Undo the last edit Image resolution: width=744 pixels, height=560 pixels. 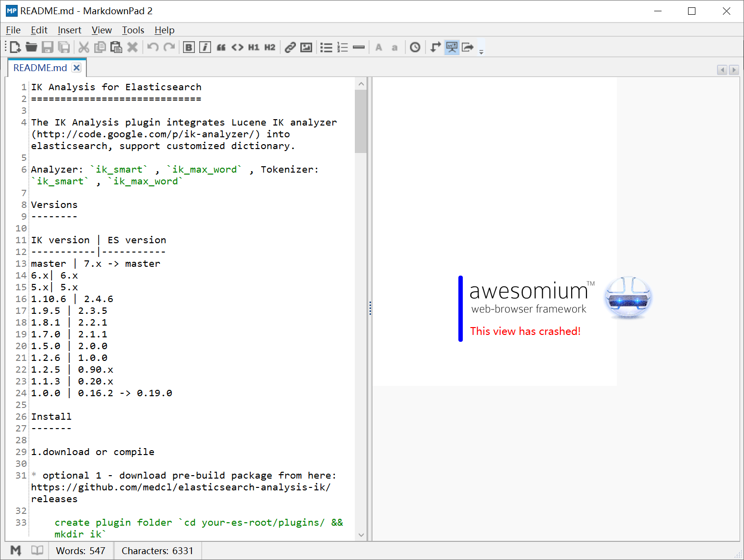(x=152, y=47)
